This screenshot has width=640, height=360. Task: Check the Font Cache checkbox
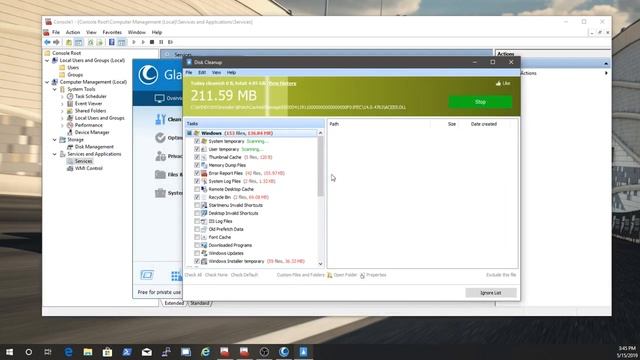pos(197,237)
